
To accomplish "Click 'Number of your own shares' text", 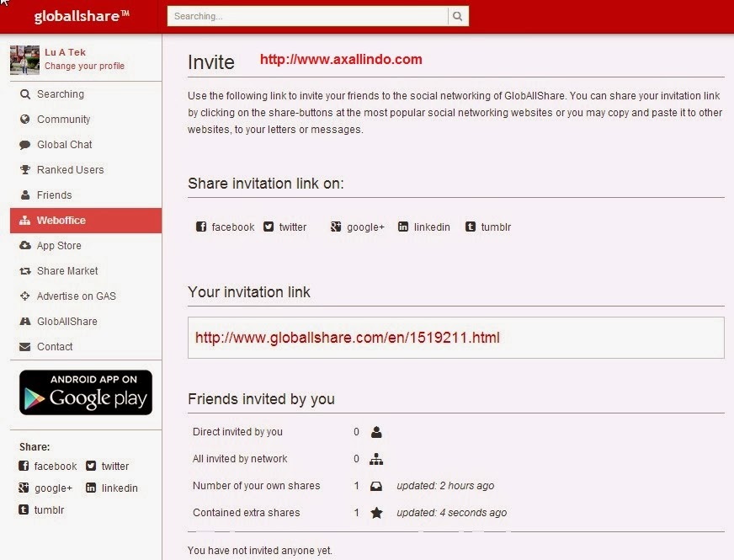I will (257, 486).
